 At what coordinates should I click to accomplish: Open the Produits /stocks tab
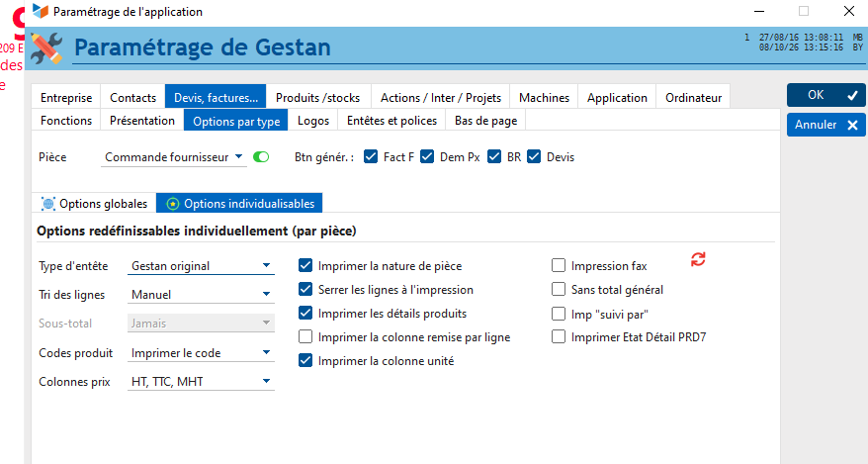coord(318,98)
